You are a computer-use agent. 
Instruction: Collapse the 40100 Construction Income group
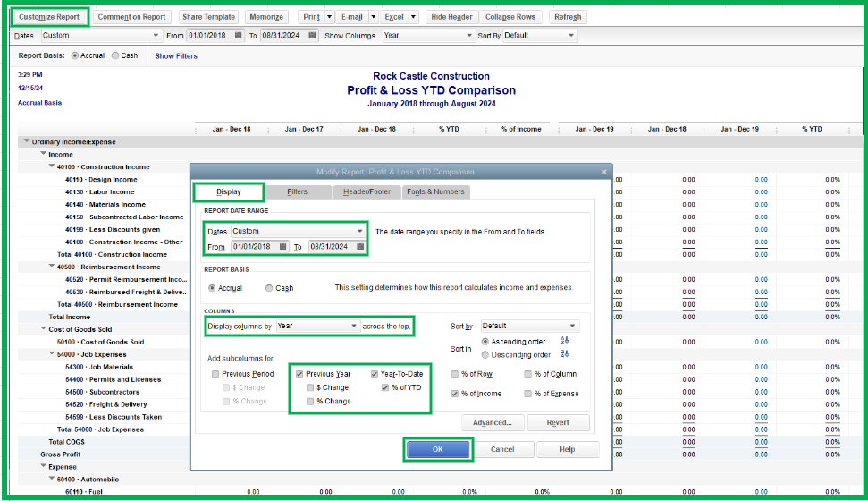click(52, 166)
